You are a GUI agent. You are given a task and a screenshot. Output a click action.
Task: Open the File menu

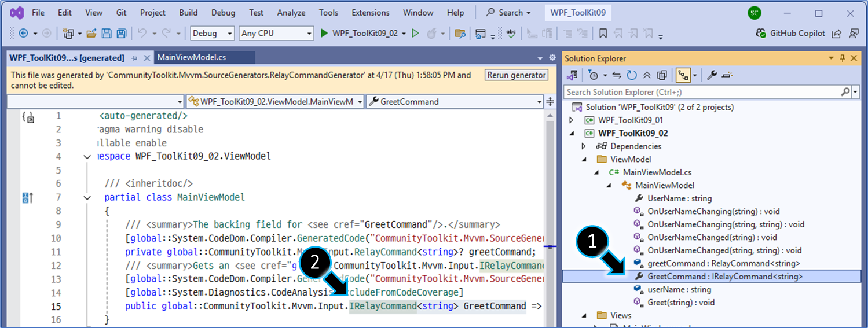38,12
